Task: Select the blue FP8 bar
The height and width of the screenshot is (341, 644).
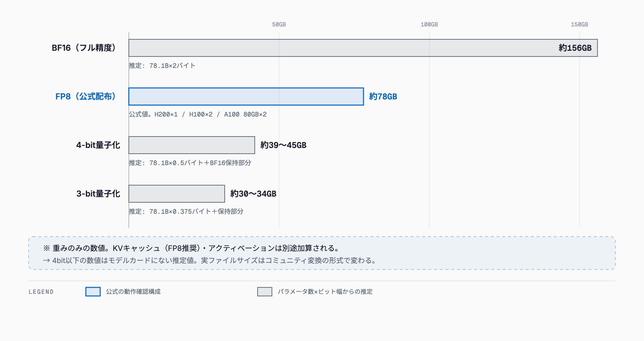Action: [246, 97]
